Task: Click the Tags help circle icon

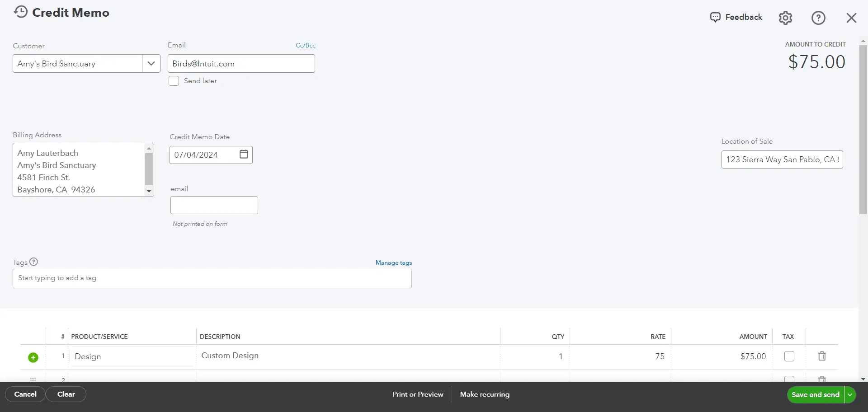Action: click(33, 262)
